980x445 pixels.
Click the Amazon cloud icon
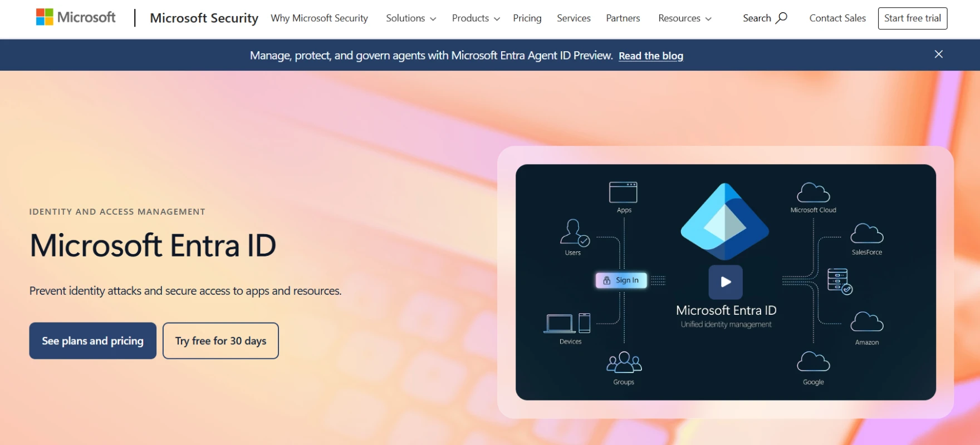click(x=867, y=322)
